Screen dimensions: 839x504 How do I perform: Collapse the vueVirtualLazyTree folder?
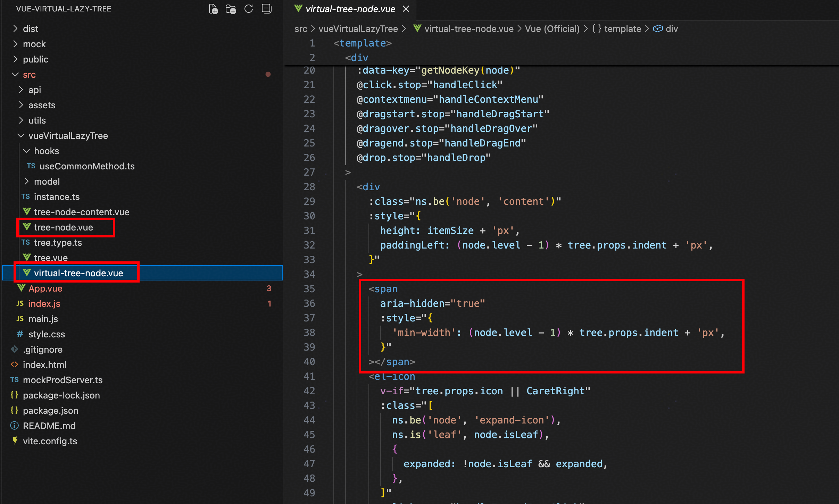[68, 136]
